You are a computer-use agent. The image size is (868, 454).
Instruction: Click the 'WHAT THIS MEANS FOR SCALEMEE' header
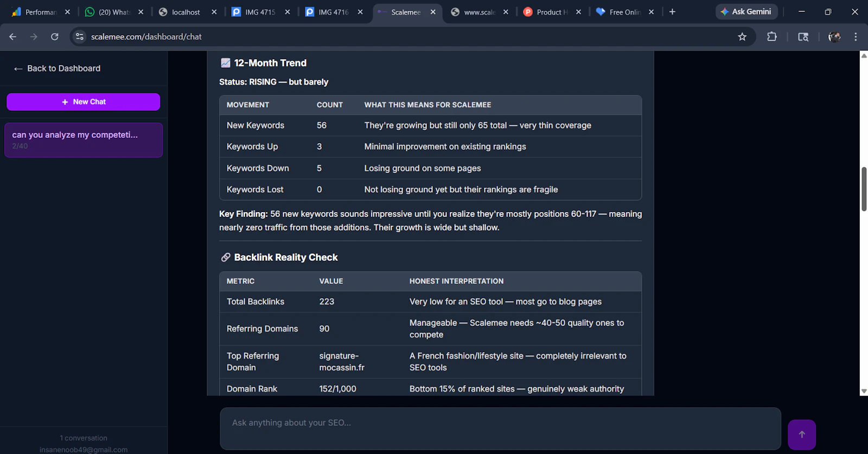tap(427, 105)
